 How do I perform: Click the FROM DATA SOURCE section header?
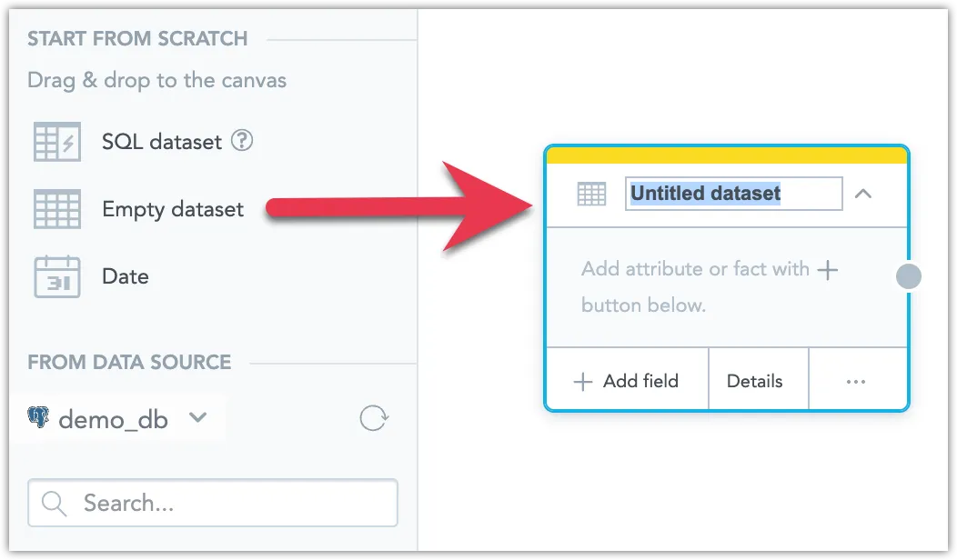click(128, 362)
